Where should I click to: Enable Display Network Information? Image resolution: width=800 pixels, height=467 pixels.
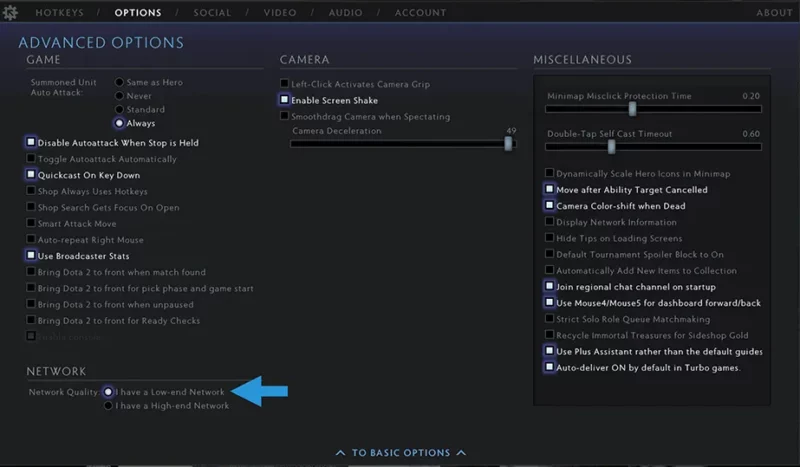pos(549,222)
